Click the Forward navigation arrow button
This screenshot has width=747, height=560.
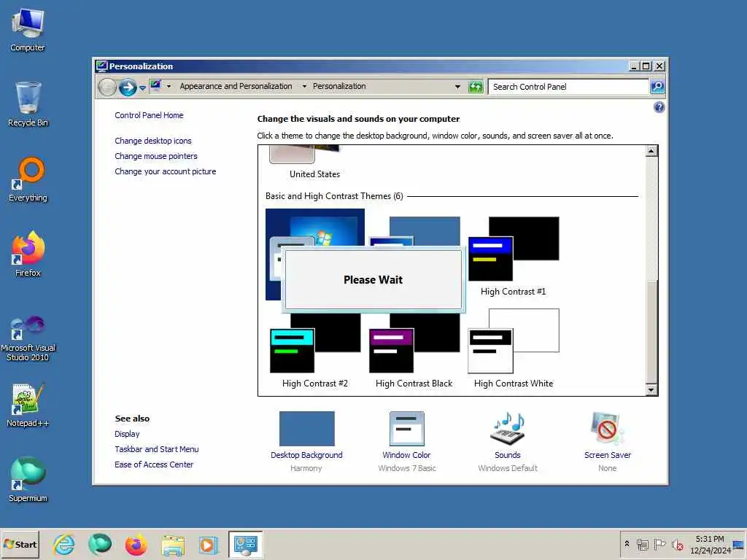point(127,87)
